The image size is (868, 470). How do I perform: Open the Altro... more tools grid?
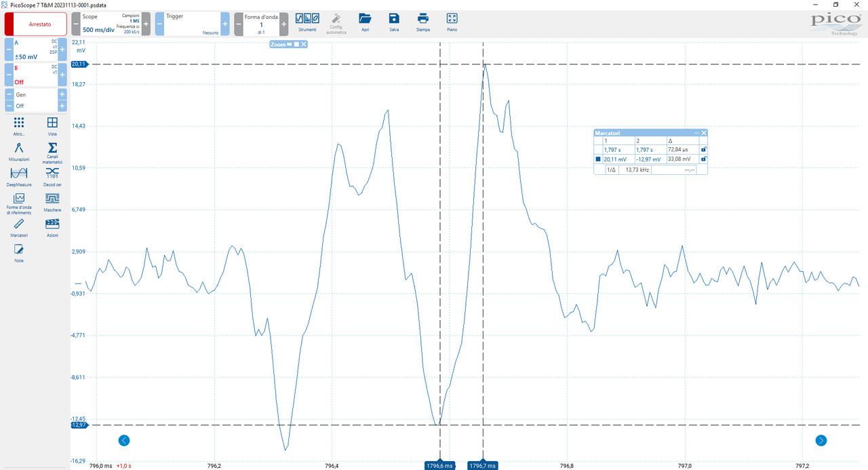pos(19,126)
